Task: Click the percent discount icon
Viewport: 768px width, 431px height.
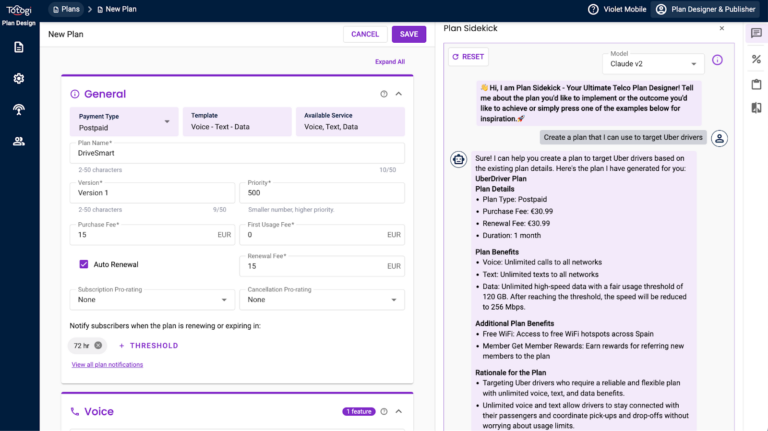Action: point(756,60)
